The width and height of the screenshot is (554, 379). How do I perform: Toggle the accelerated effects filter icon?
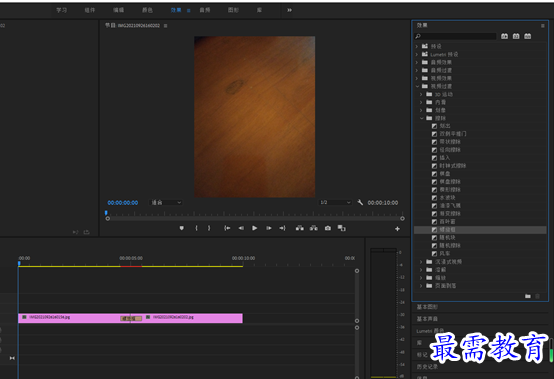tap(505, 36)
